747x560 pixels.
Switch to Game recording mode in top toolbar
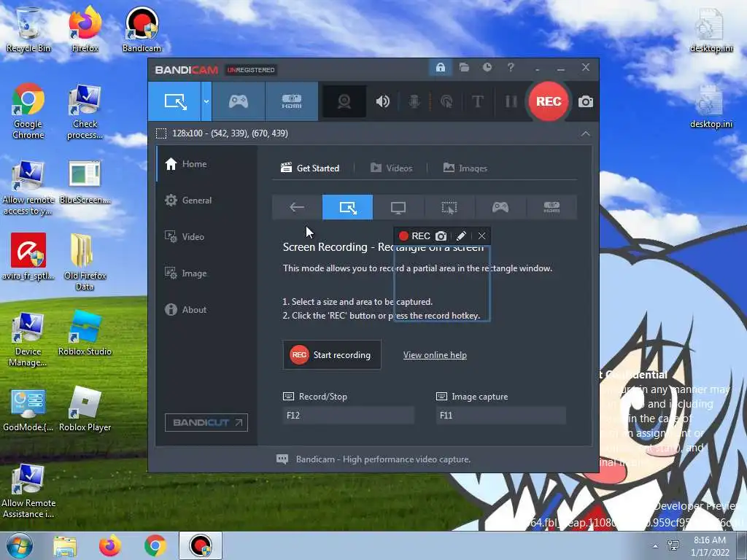click(239, 101)
